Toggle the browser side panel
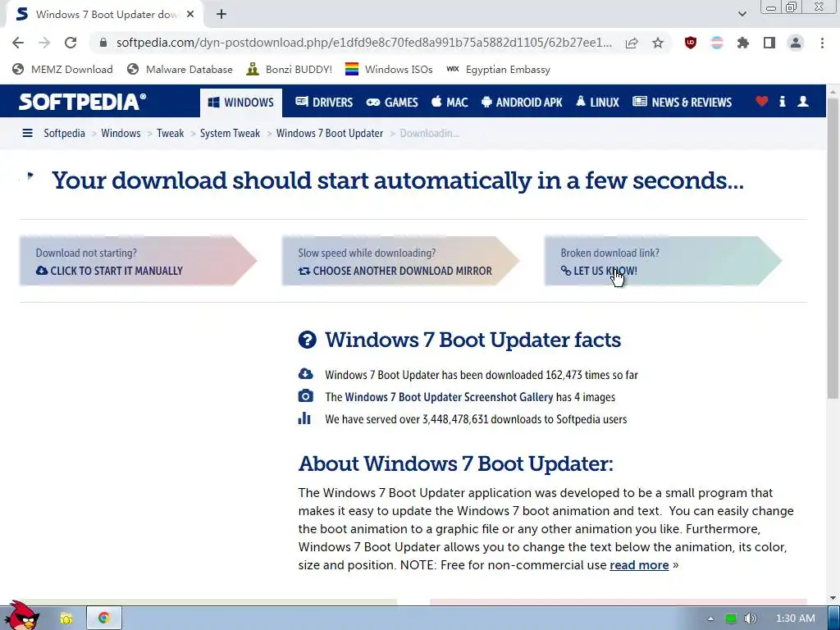840x630 pixels. tap(769, 43)
